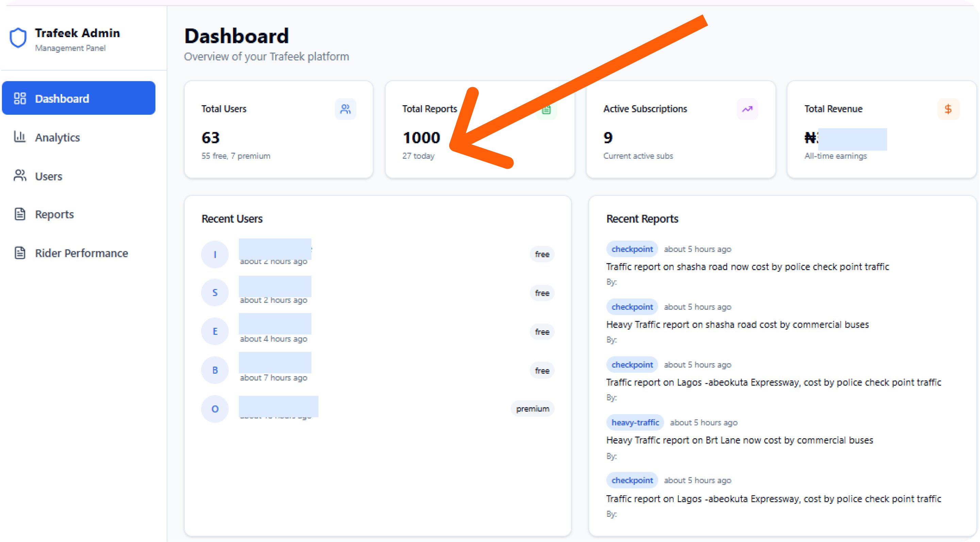Click the first checkpoint tag in Recent Reports
Image resolution: width=980 pixels, height=542 pixels.
[632, 249]
